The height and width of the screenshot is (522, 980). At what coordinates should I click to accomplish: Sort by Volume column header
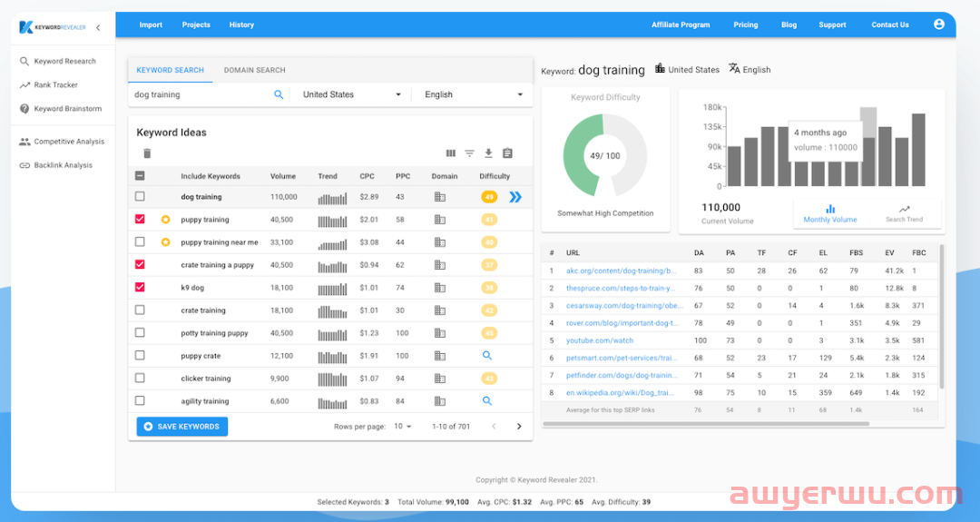click(x=283, y=176)
